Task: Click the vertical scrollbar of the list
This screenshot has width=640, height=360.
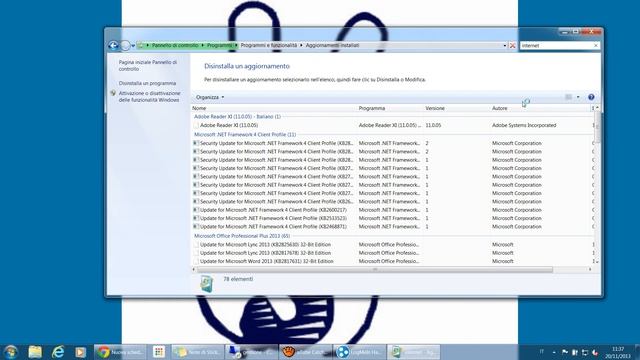Action: point(597,127)
